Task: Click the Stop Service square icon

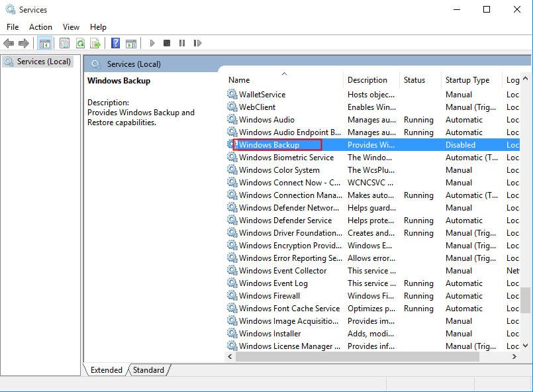Action: 167,43
